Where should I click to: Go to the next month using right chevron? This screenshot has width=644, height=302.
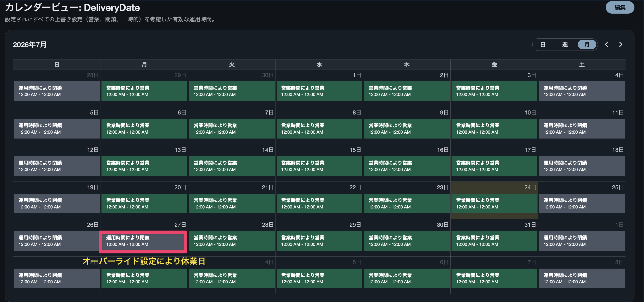[x=620, y=45]
